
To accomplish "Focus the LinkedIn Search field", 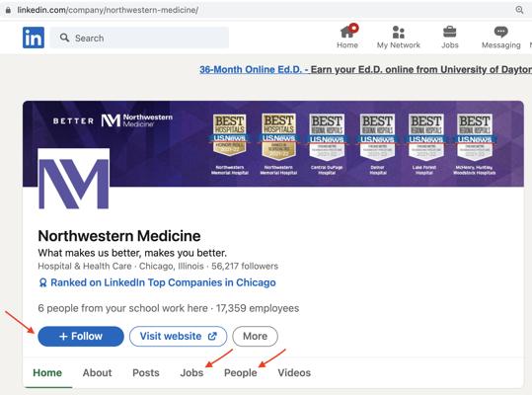I will pos(139,38).
